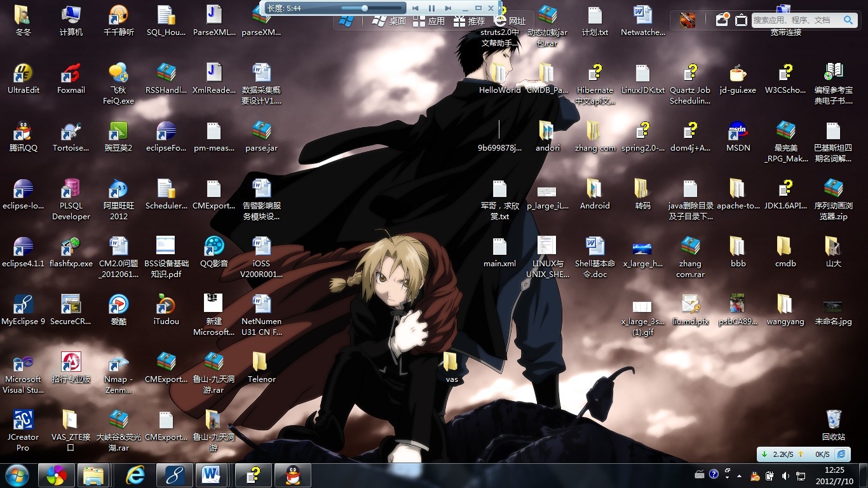Click the IE icon on speed widget
Viewport: 868px width, 488px height.
(x=841, y=454)
